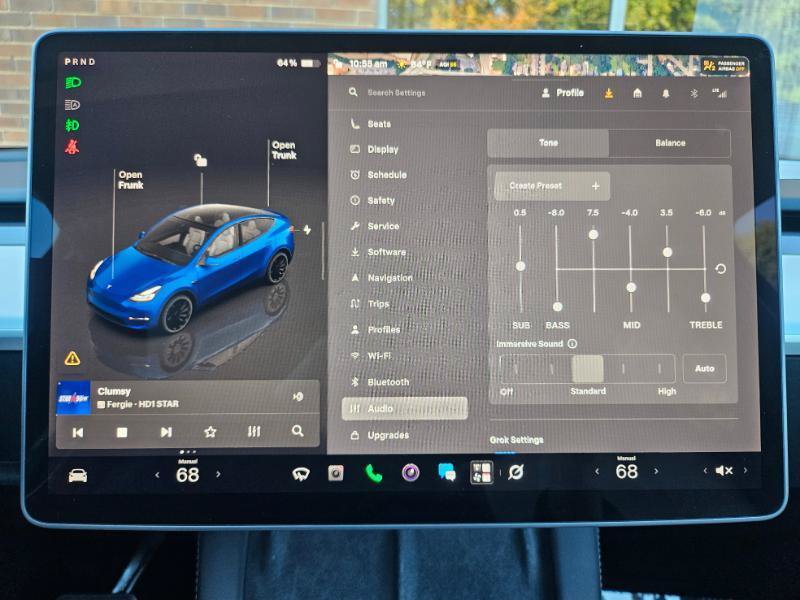Screen dimensions: 800x600
Task: Set Immersive Sound to Off
Action: tap(516, 368)
